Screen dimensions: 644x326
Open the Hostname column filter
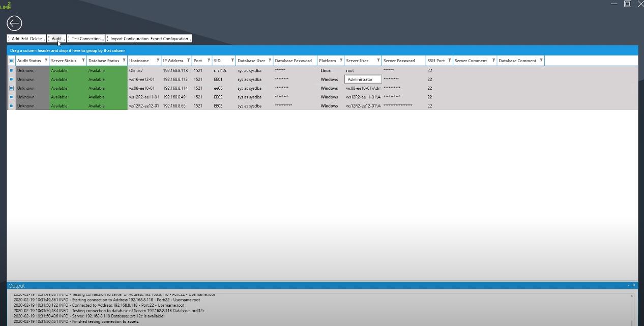158,61
